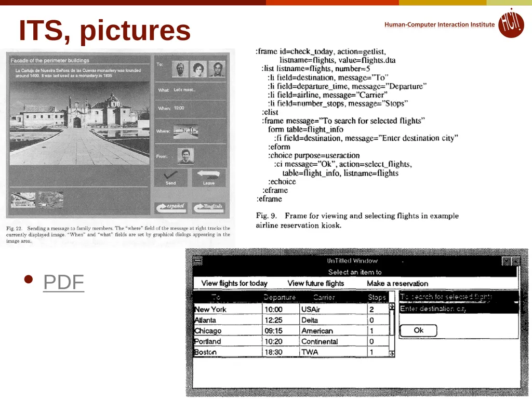Screen dimensions: 532x399
Task: Select the New York flight row
Action: pyautogui.click(x=291, y=309)
